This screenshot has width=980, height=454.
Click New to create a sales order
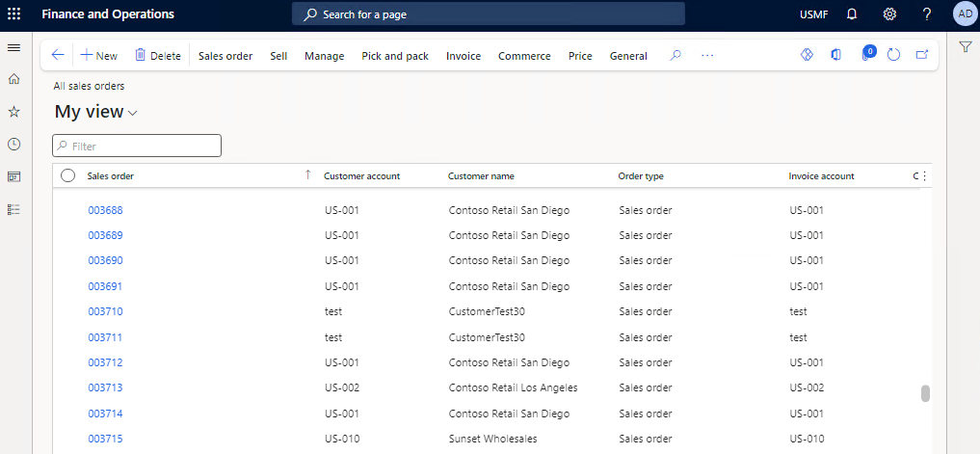[98, 56]
